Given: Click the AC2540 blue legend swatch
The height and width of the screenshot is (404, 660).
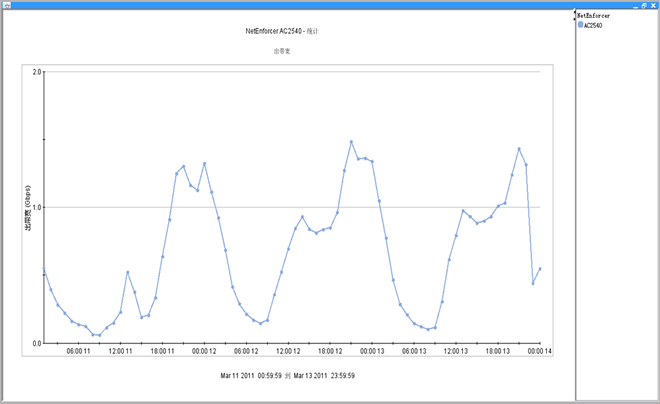Looking at the screenshot, I should click(580, 25).
